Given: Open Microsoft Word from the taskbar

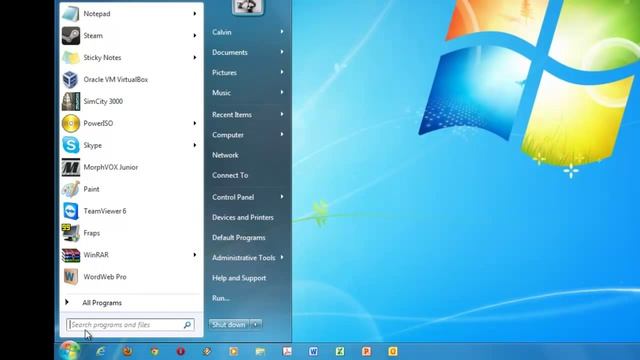Looking at the screenshot, I should [x=313, y=351].
